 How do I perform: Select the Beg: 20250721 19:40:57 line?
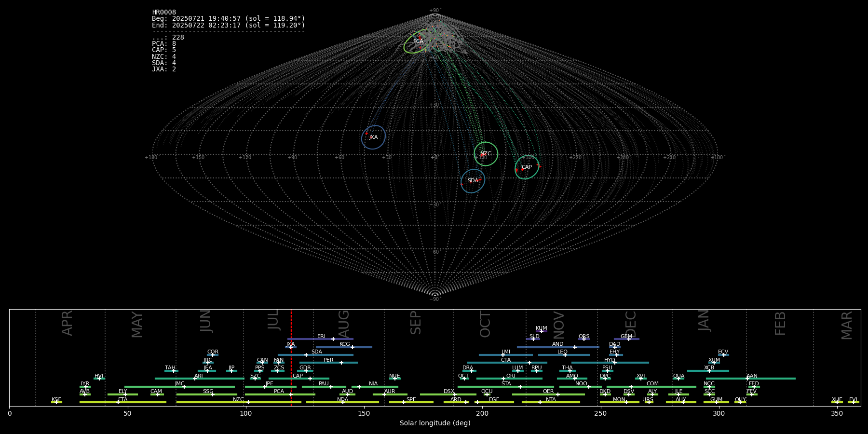pyautogui.click(x=229, y=19)
